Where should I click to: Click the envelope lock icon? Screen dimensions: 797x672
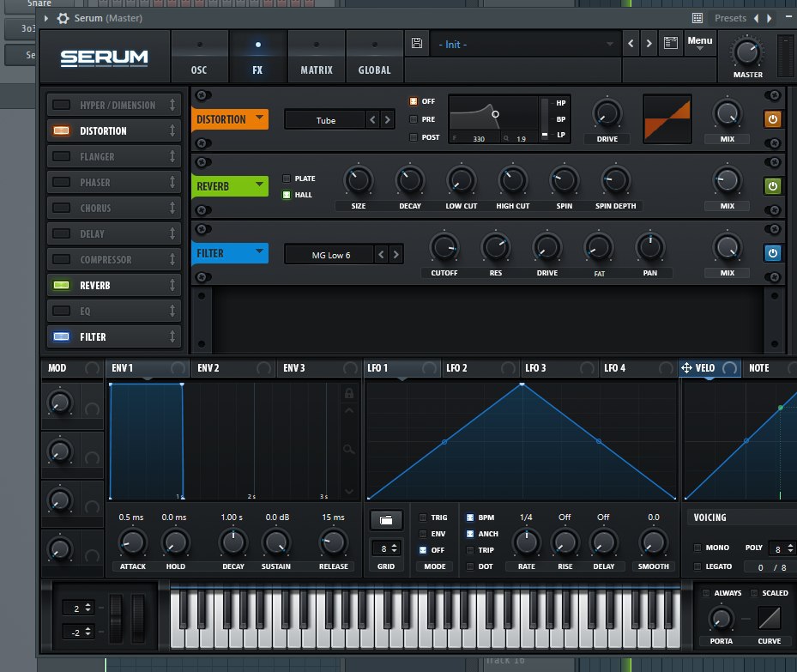pos(348,393)
